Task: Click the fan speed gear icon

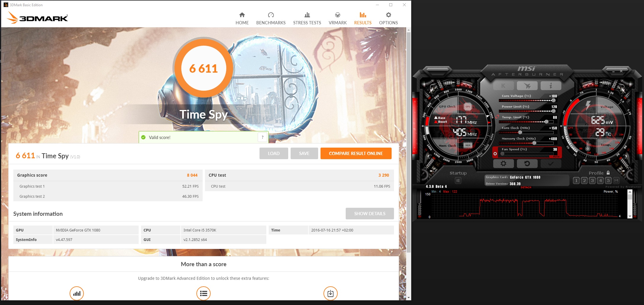Action: coord(495,154)
